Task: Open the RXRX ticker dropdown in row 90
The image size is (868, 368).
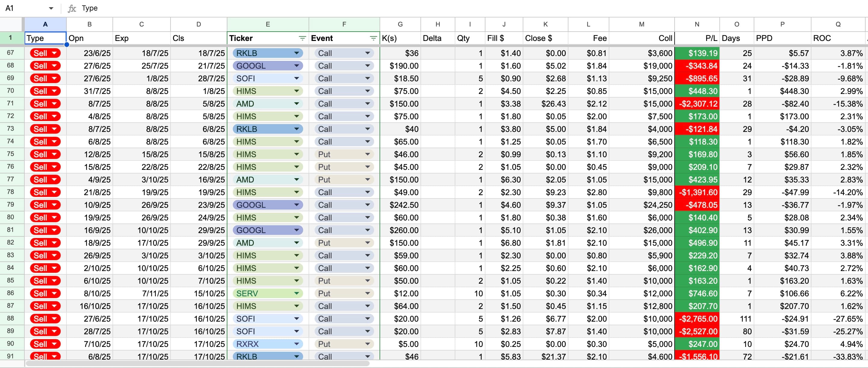Action: coord(297,344)
